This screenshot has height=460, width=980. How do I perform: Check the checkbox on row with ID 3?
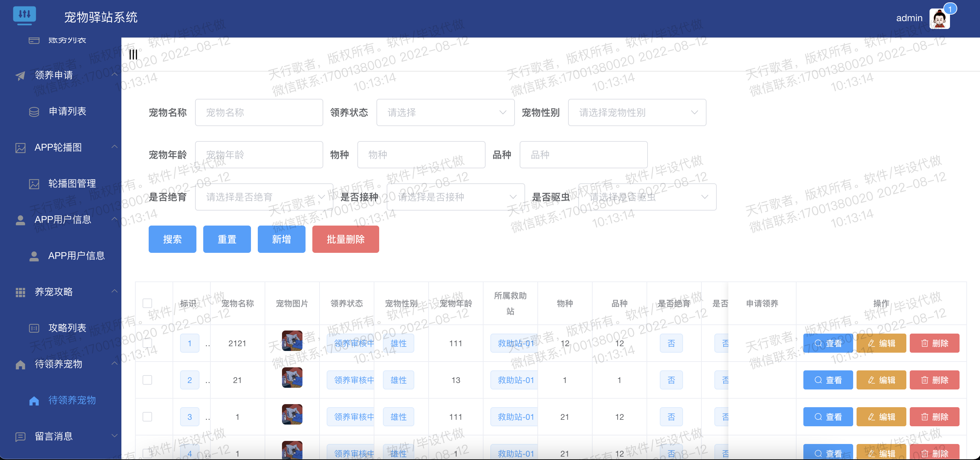147,416
